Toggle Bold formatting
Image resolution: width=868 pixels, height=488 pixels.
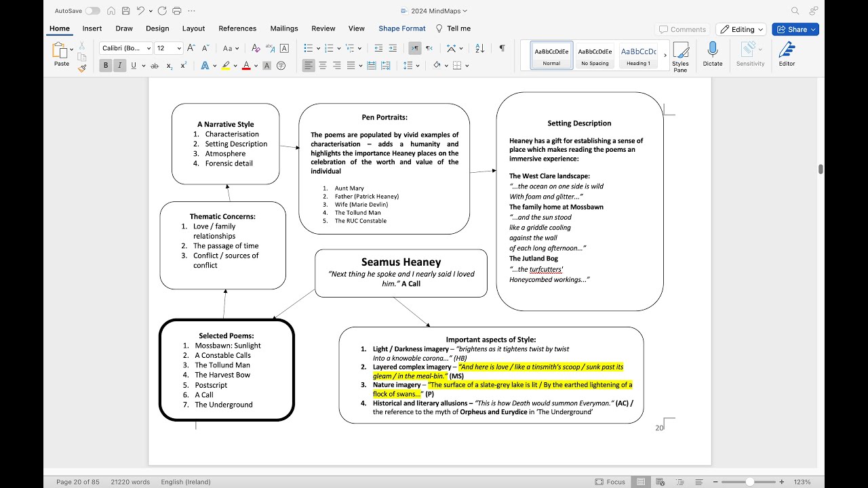coord(106,66)
